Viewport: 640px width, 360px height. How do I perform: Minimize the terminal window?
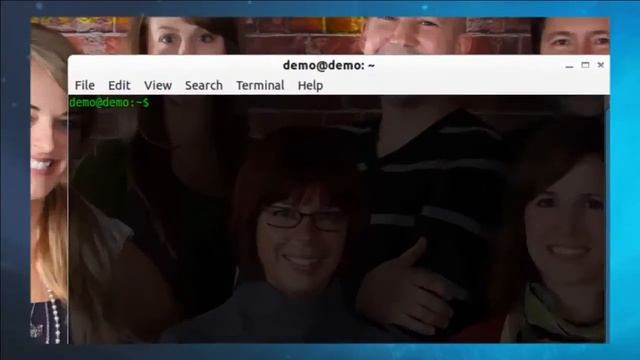[569, 66]
